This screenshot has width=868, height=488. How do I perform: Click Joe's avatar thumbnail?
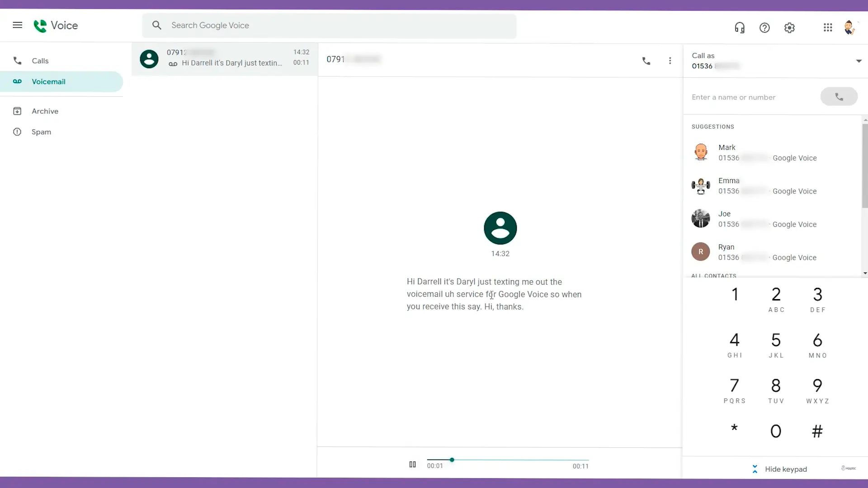coord(701,219)
